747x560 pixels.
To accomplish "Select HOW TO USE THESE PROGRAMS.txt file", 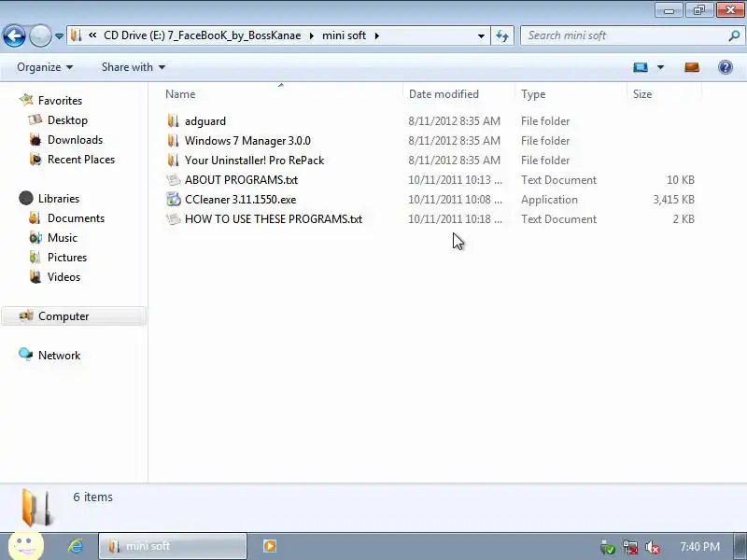I will [274, 219].
